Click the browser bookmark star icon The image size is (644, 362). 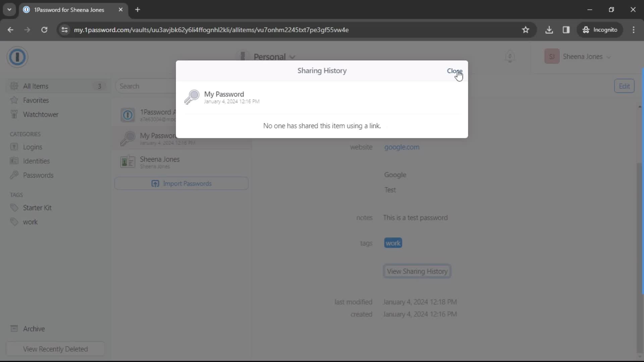[526, 29]
